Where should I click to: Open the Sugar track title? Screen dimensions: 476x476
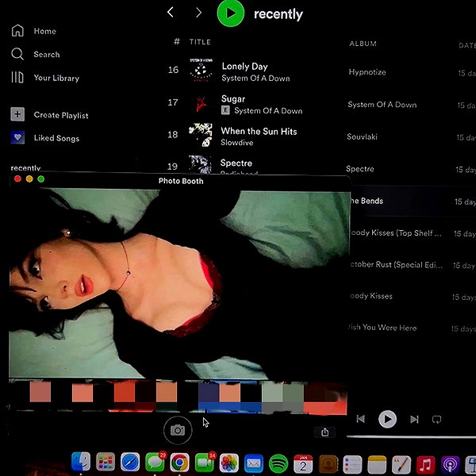pos(233,99)
